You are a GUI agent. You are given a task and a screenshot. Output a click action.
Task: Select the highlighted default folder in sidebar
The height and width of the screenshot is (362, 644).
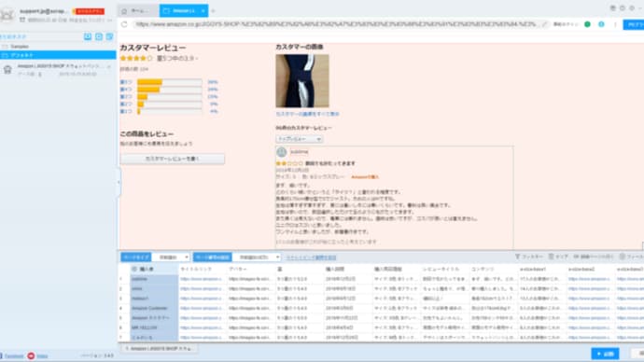pos(58,55)
